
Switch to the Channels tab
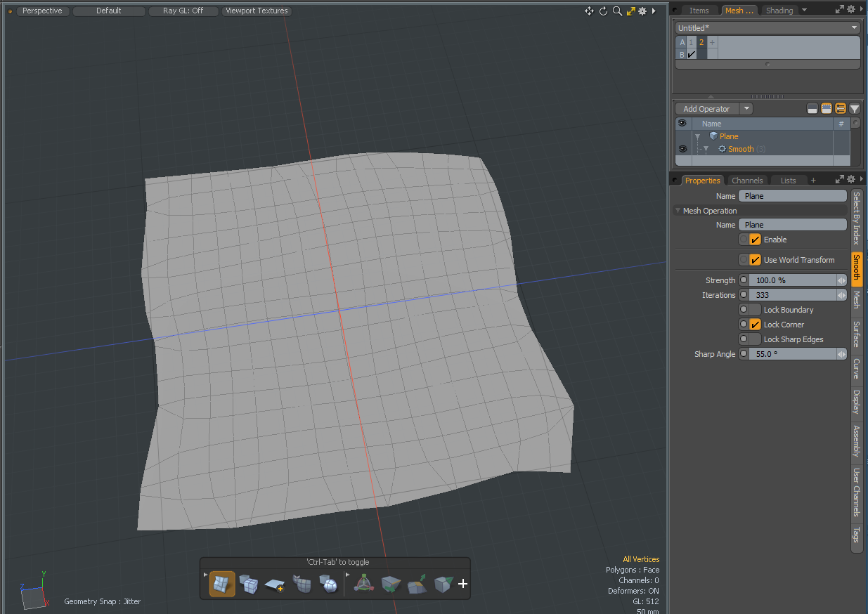click(x=746, y=181)
